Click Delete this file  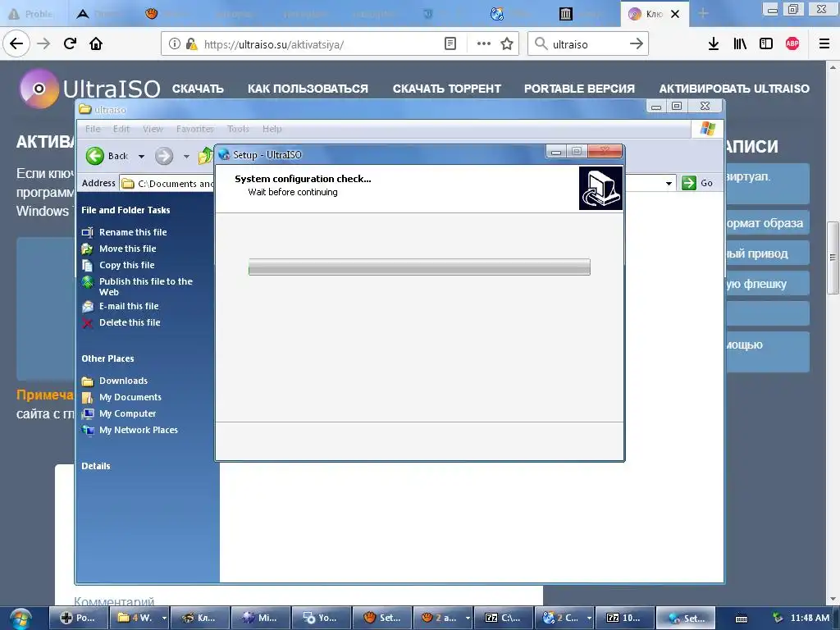[x=130, y=322]
